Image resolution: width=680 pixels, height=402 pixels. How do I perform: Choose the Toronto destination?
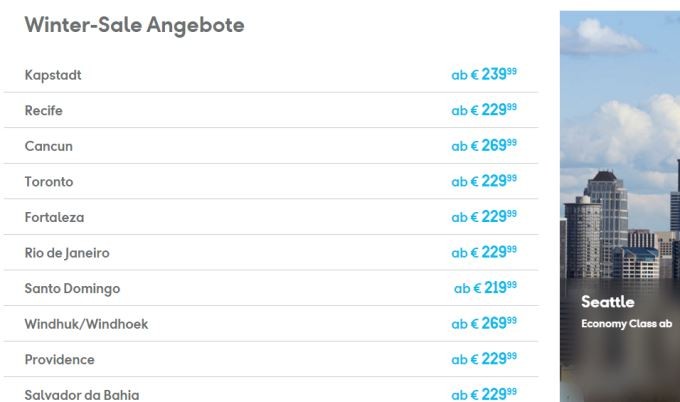pos(271,181)
